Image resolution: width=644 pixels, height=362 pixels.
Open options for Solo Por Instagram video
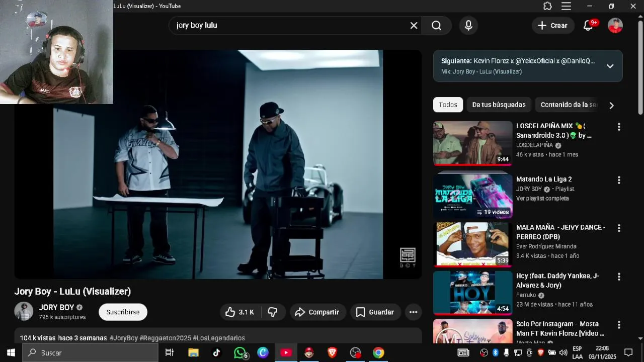pos(619,325)
